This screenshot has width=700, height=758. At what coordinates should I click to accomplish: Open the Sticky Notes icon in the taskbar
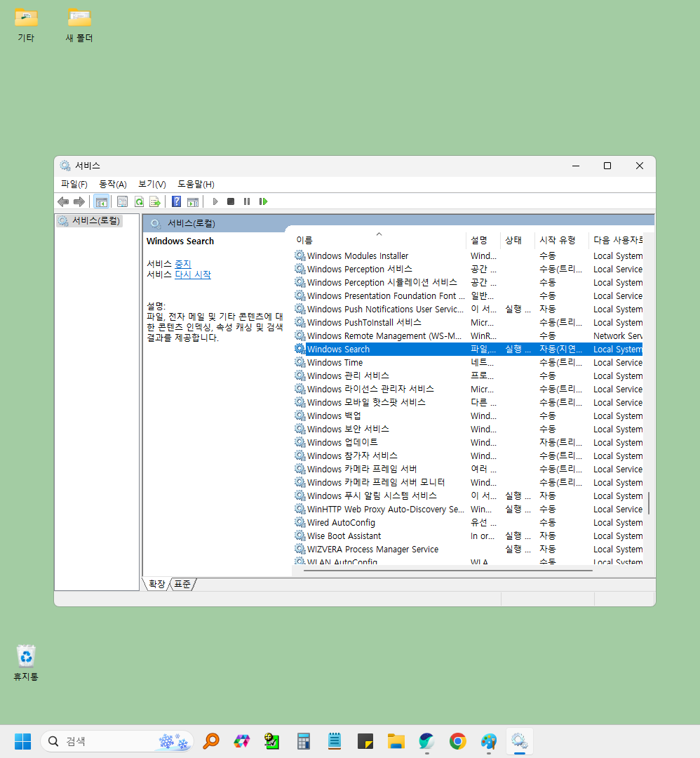[365, 741]
